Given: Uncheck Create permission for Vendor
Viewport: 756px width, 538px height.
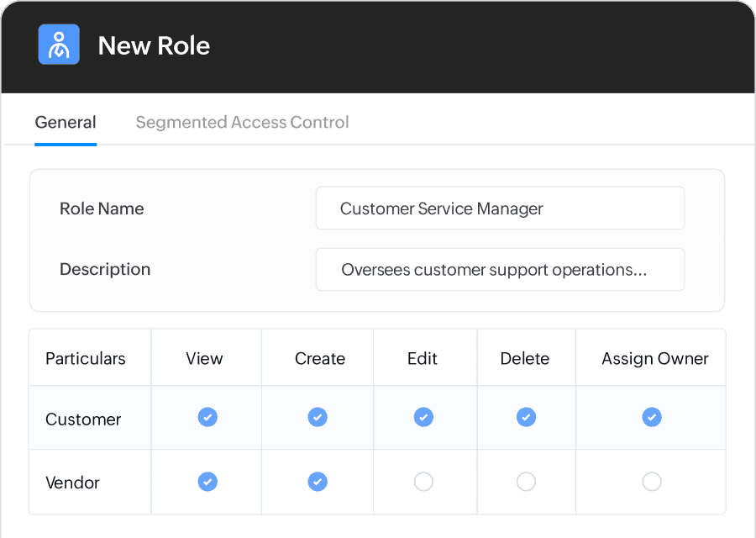Looking at the screenshot, I should pyautogui.click(x=318, y=482).
